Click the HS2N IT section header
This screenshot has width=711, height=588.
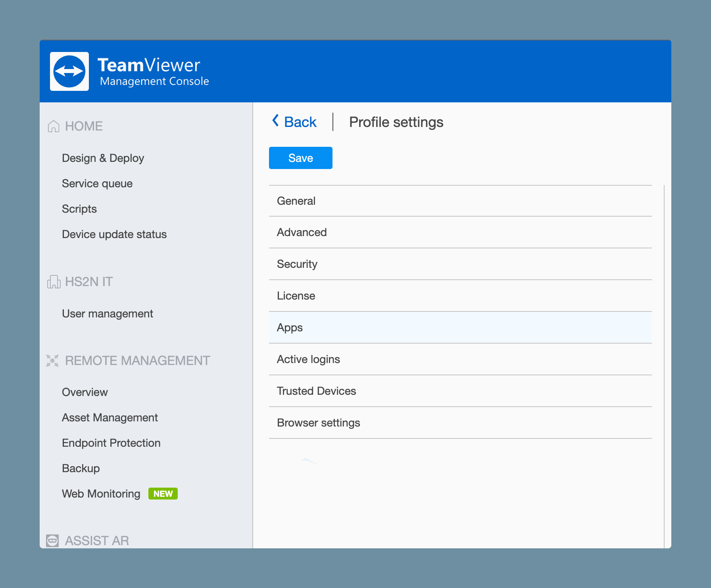(89, 282)
